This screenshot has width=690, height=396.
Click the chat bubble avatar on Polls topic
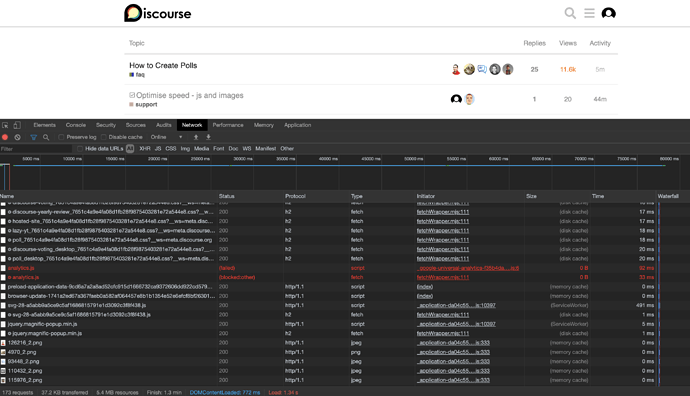click(482, 70)
